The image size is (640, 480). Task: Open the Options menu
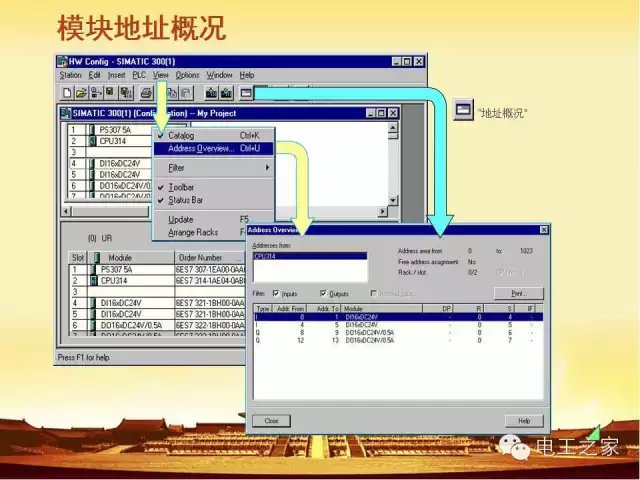[187, 75]
